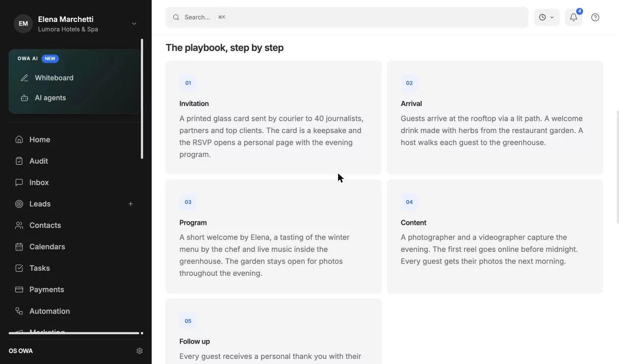Screen dimensions: 619x364
Task: Open the clock history dropdown
Action: (547, 17)
